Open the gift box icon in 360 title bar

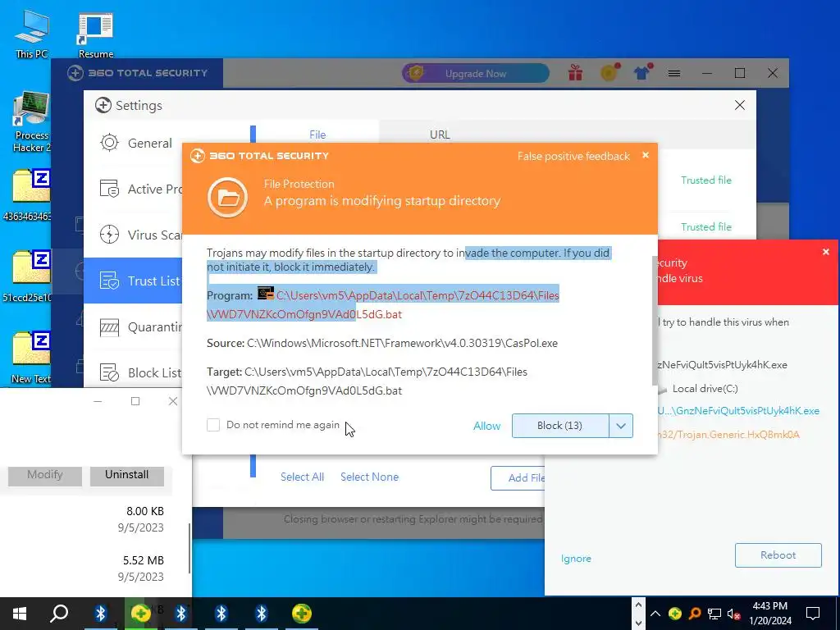[575, 73]
